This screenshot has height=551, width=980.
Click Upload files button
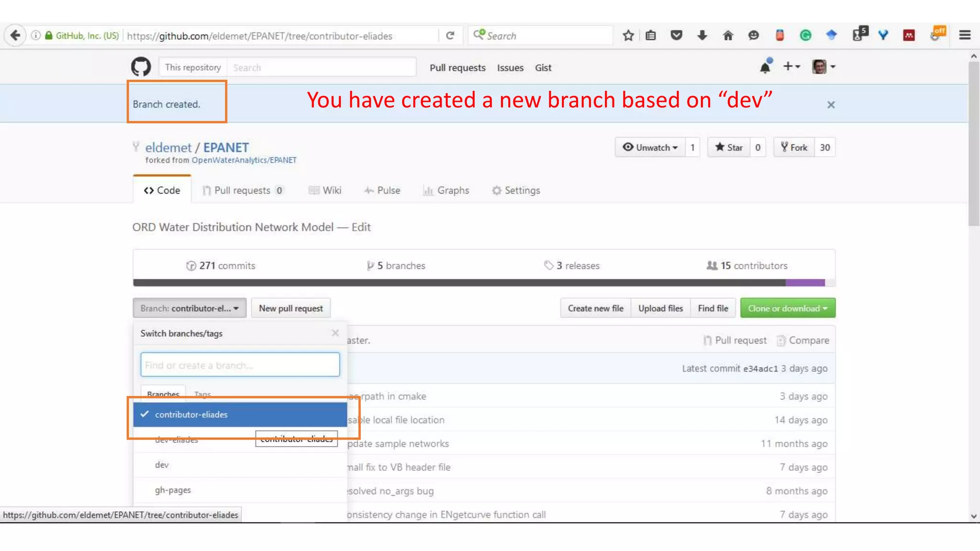click(660, 308)
